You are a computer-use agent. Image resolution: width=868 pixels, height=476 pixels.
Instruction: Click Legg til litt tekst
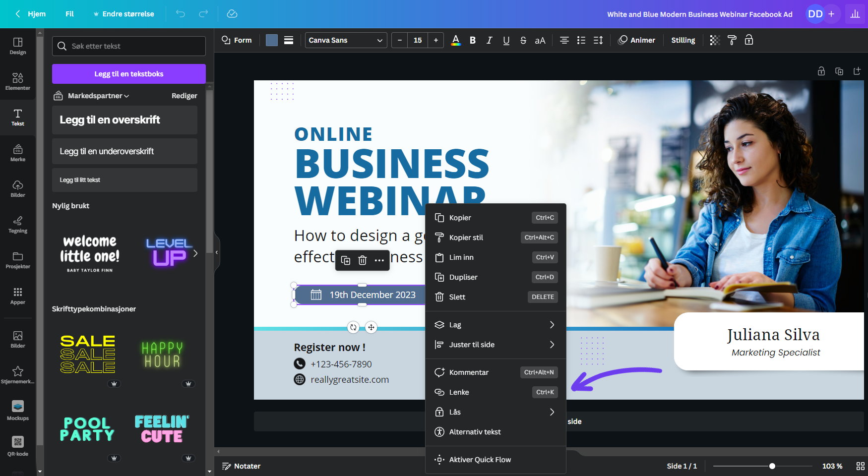(x=124, y=180)
